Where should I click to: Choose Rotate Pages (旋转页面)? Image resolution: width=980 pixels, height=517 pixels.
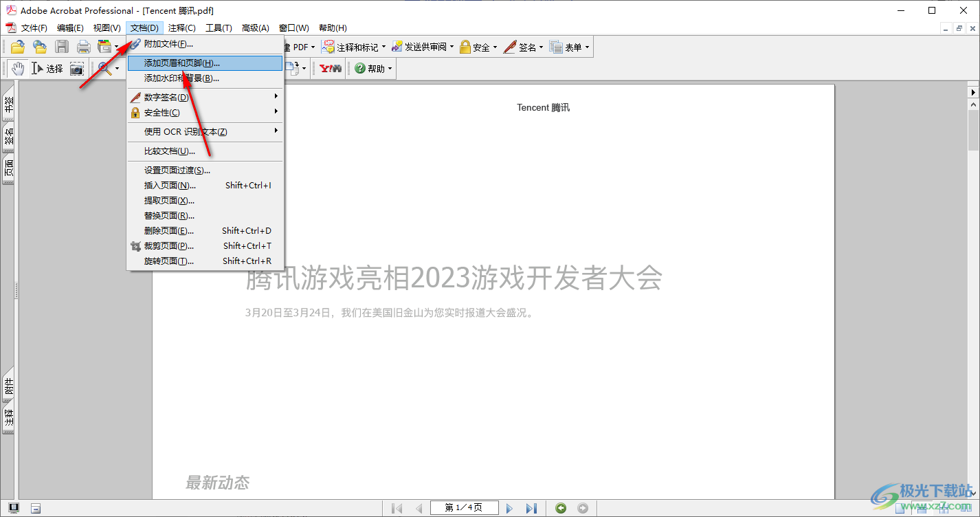pyautogui.click(x=205, y=261)
